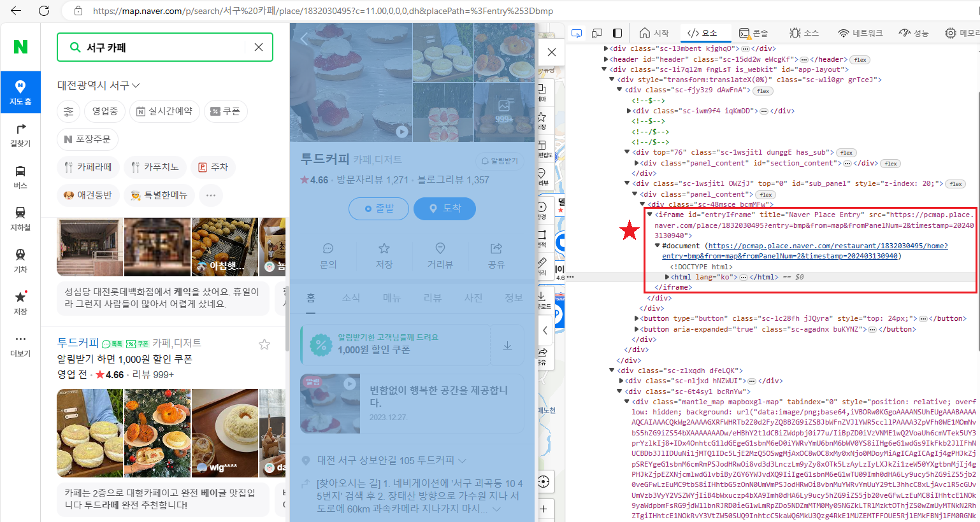Save 투드커피 with the star icon in results
Image resolution: width=980 pixels, height=522 pixels.
pos(264,344)
